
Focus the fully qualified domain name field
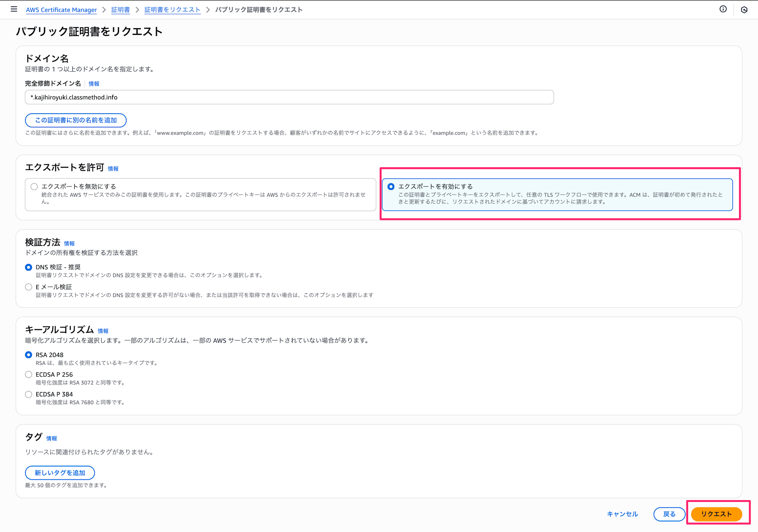point(289,97)
